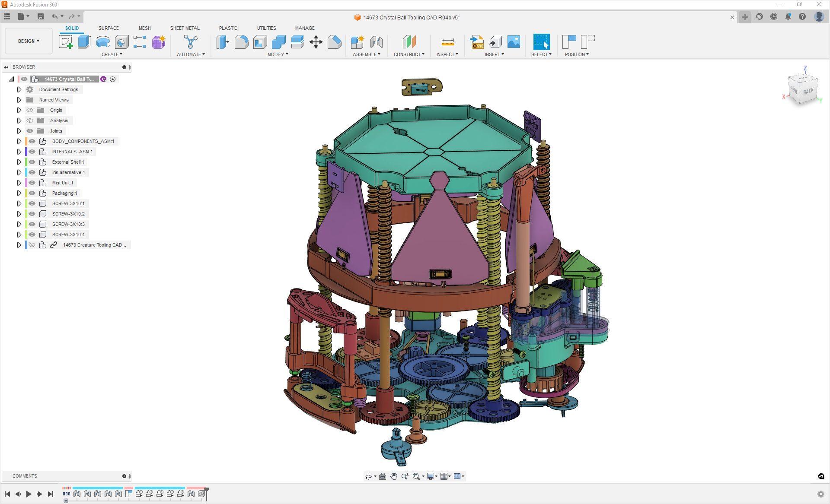Click the SOLID workspace button
The width and height of the screenshot is (830, 504).
pos(71,28)
